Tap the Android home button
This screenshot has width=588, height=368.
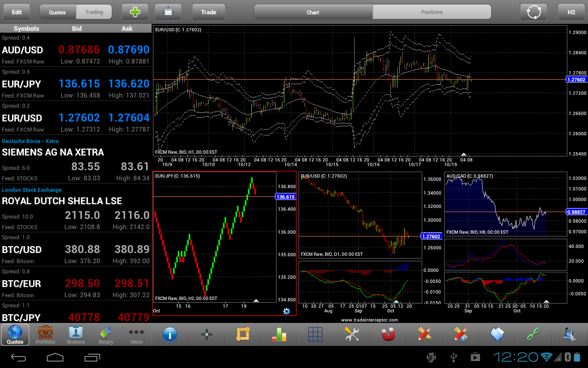click(55, 357)
